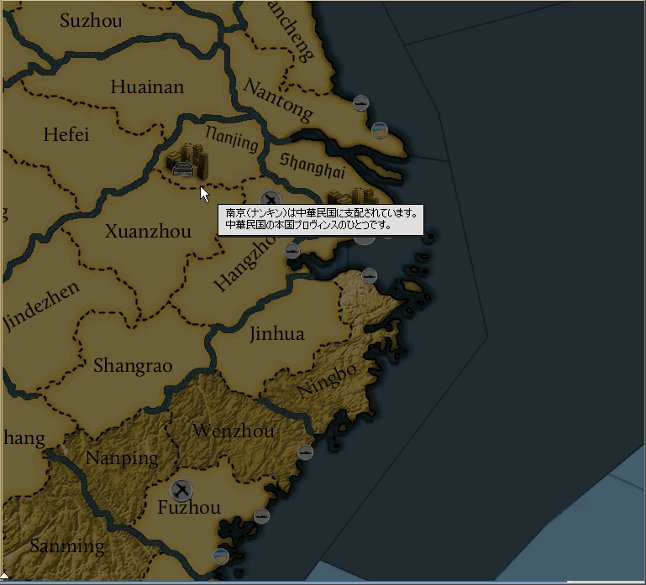Click the naval port icon on Wenzhou's coast
Image resolution: width=646 pixels, height=585 pixels.
point(306,452)
